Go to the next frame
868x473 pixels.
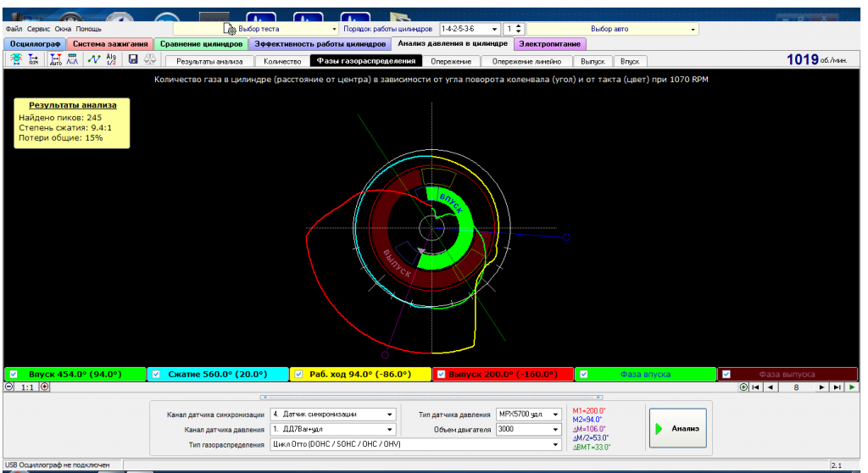[x=822, y=387]
